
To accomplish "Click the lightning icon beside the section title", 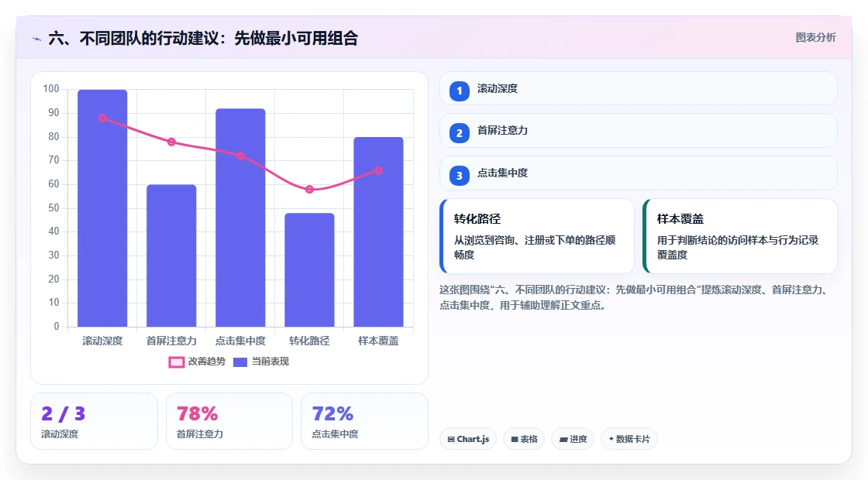I will point(37,39).
